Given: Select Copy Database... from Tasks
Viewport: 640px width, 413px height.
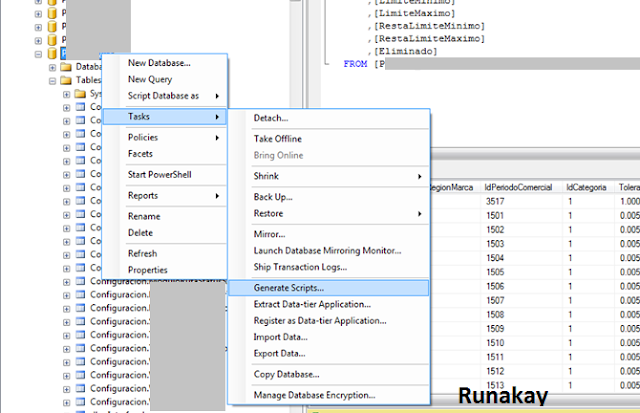Looking at the screenshot, I should (x=286, y=374).
